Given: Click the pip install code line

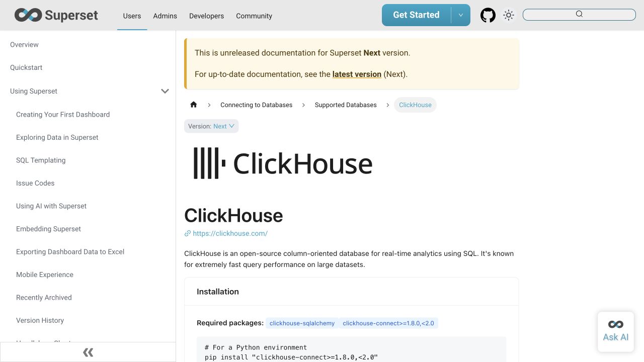Looking at the screenshot, I should 291,357.
